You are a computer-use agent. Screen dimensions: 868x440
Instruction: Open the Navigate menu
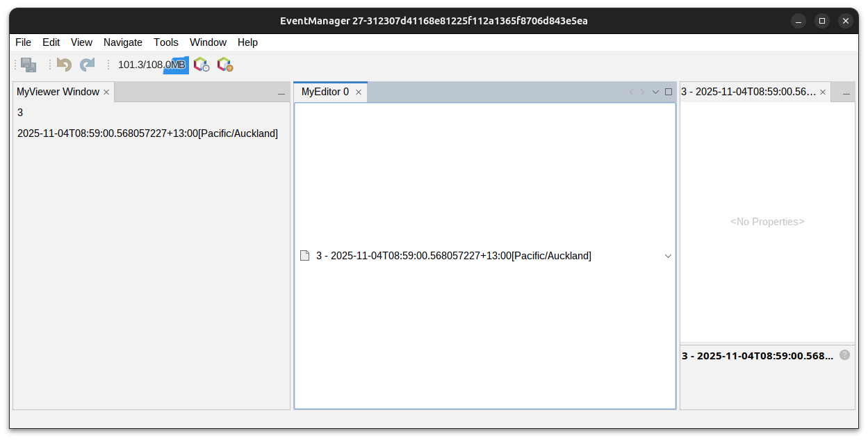coord(123,42)
